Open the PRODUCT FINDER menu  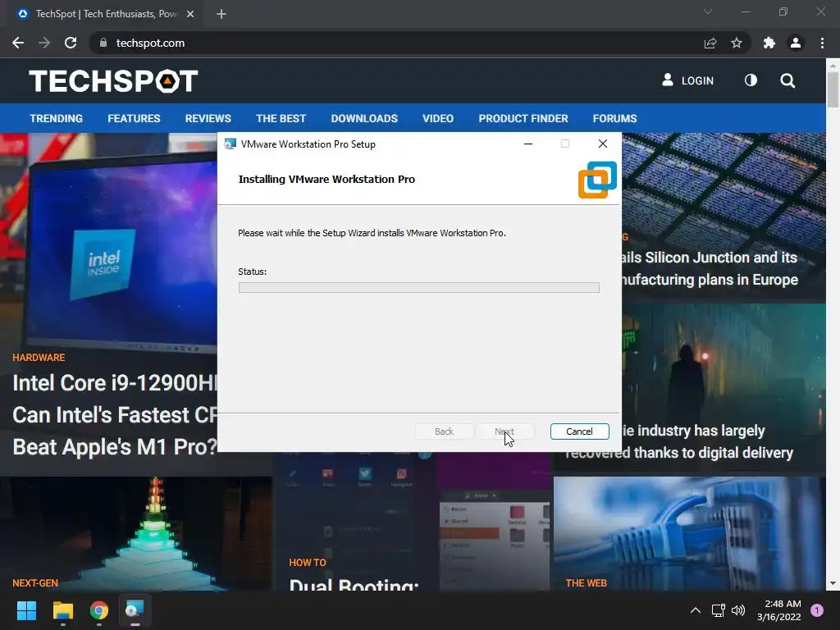(523, 118)
